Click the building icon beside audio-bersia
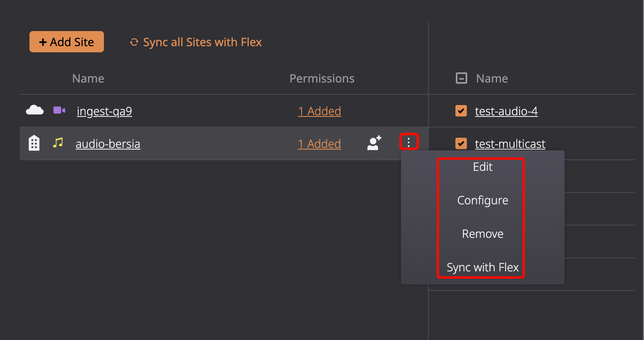This screenshot has width=644, height=340. click(x=34, y=143)
